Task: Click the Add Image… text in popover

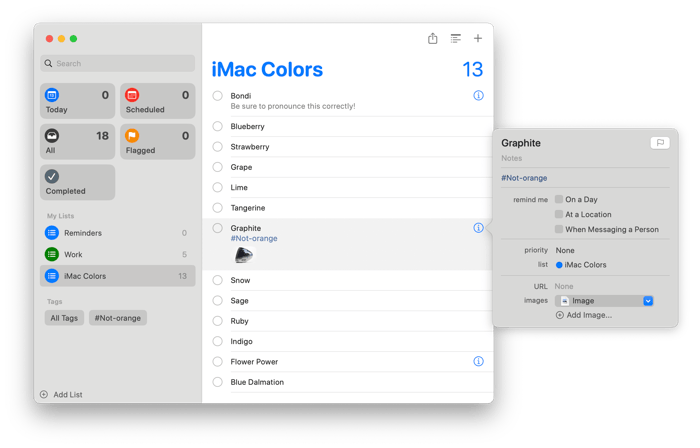Action: click(x=589, y=315)
